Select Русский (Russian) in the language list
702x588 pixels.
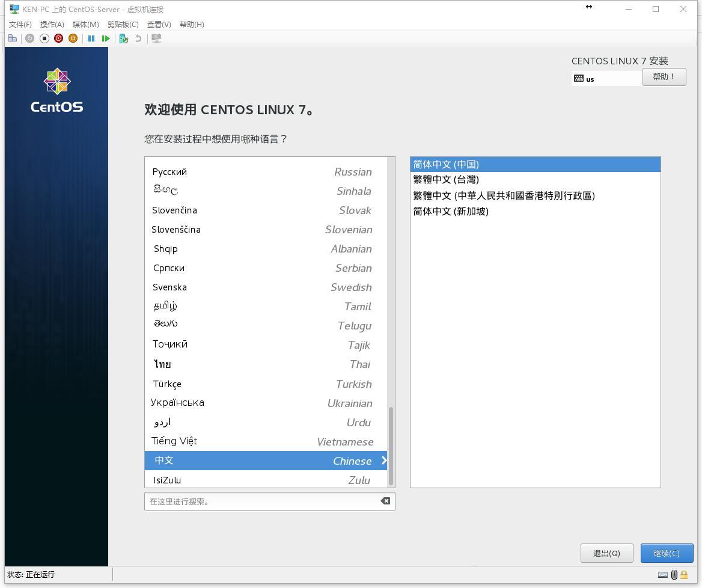coord(266,172)
